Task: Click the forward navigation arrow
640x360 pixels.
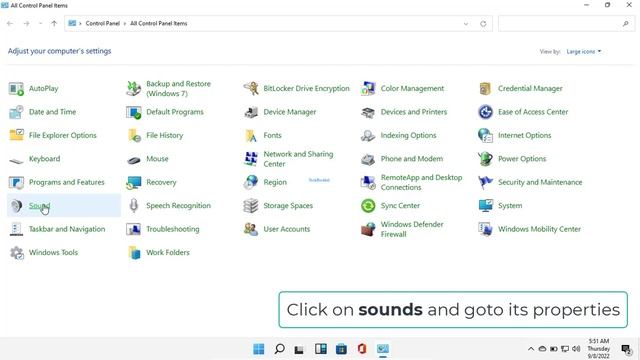Action: click(x=27, y=24)
